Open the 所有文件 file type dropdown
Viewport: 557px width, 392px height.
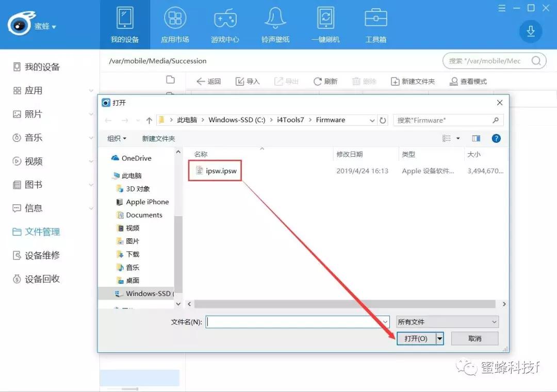(x=447, y=322)
